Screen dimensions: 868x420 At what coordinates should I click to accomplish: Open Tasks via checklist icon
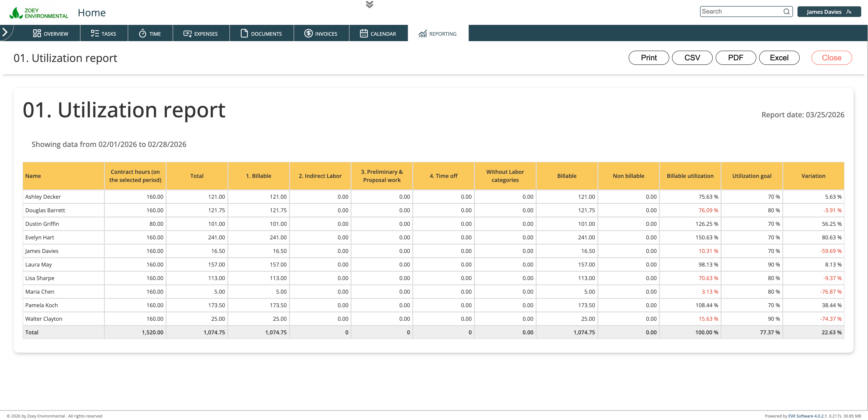95,33
